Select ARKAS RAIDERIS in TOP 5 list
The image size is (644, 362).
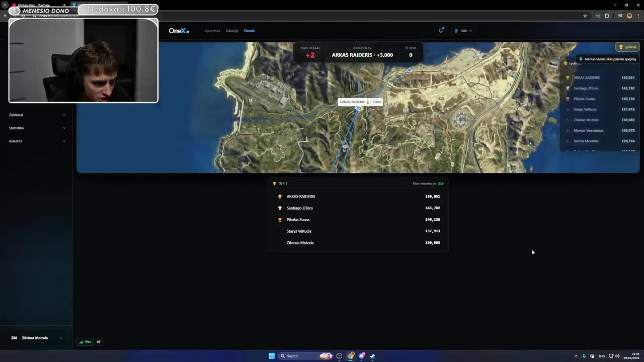(x=358, y=197)
